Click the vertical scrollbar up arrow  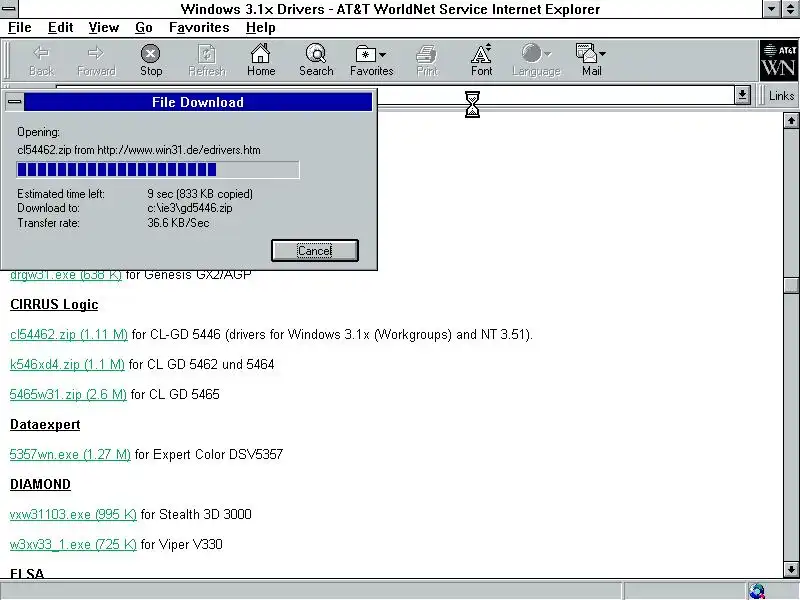point(791,120)
